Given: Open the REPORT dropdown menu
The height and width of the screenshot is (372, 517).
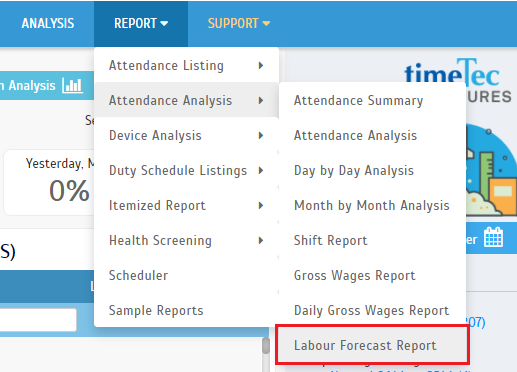Looking at the screenshot, I should pyautogui.click(x=141, y=24).
